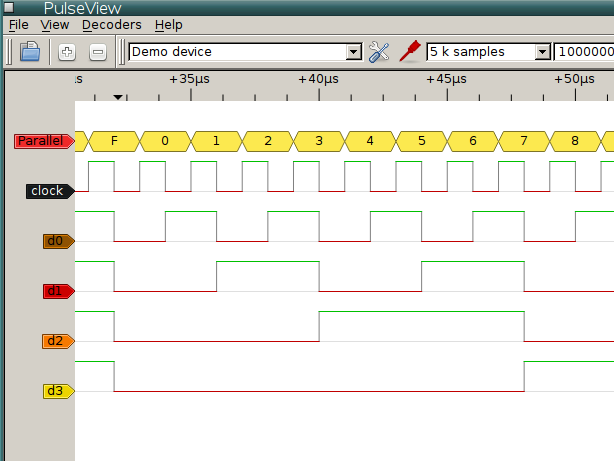This screenshot has height=461, width=614.
Task: Open a file with the folder icon
Action: click(30, 52)
